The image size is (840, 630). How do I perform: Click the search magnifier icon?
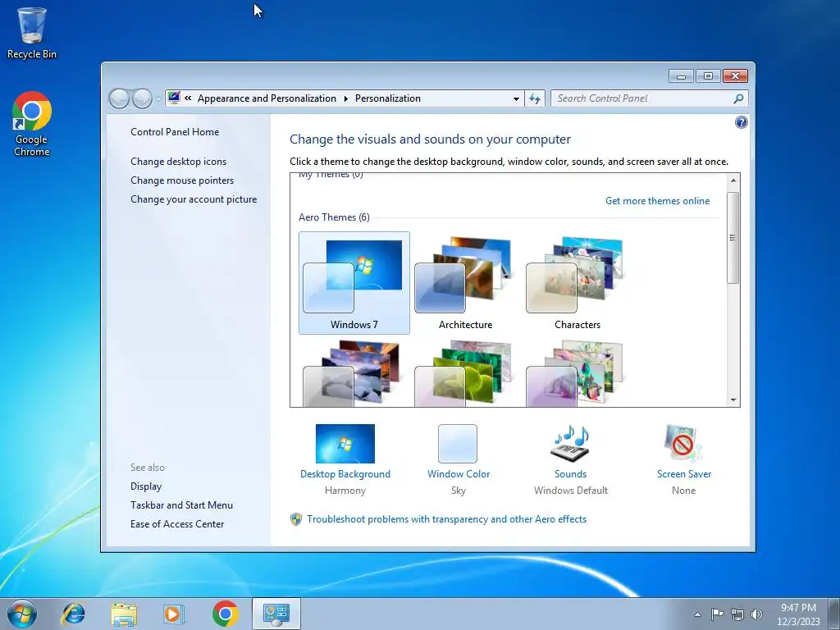point(738,98)
